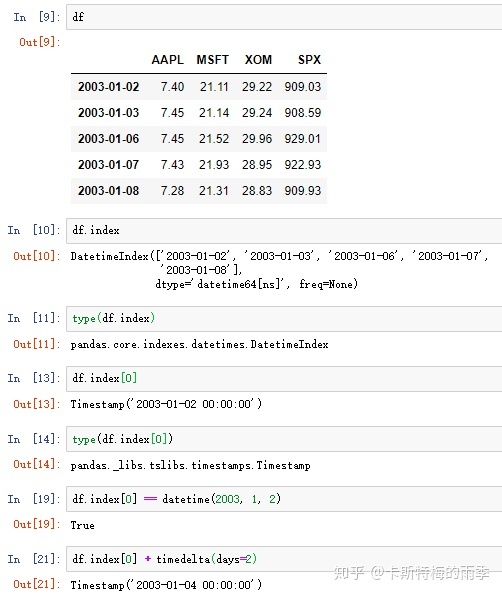Click the MSFT value 21.14

[214, 113]
